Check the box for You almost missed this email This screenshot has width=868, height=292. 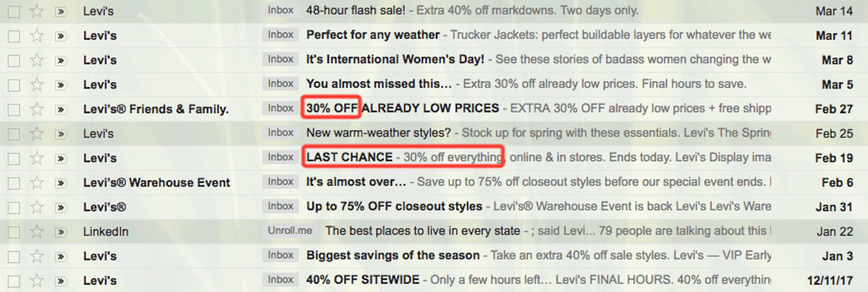14,85
